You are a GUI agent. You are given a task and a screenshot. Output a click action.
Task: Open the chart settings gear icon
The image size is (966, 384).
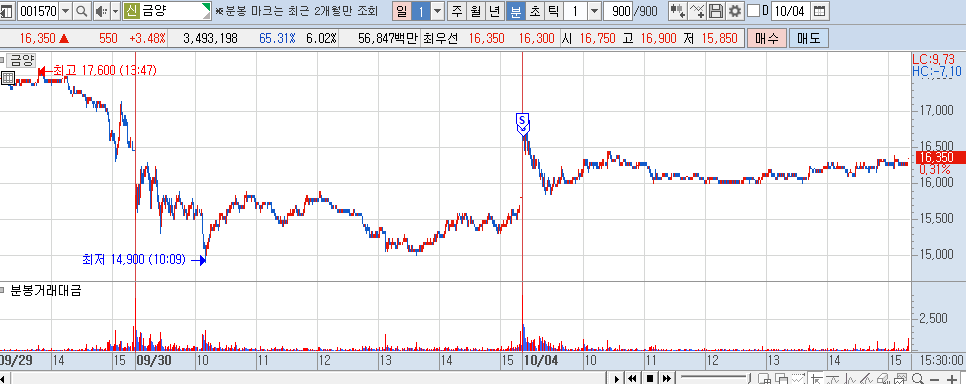tap(734, 10)
